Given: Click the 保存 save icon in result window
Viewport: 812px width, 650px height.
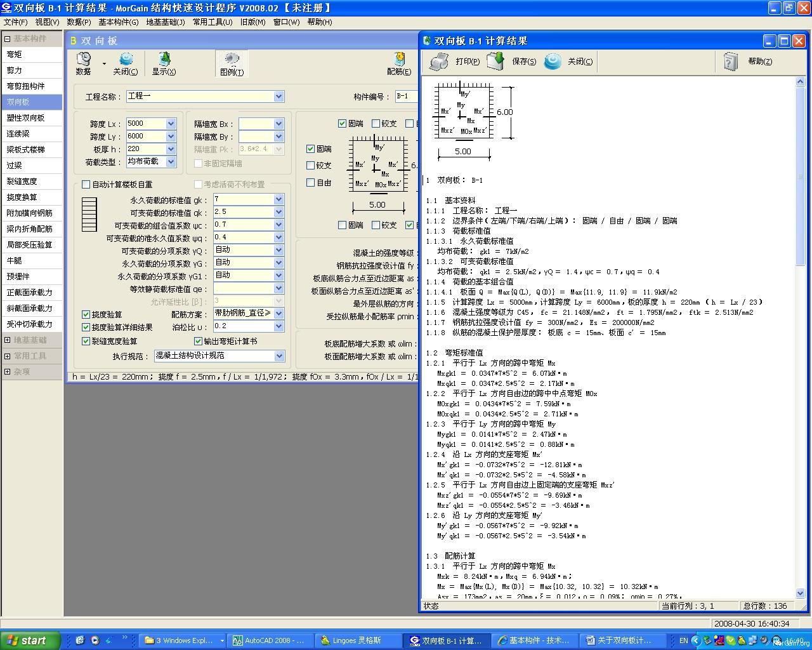Looking at the screenshot, I should tap(495, 61).
